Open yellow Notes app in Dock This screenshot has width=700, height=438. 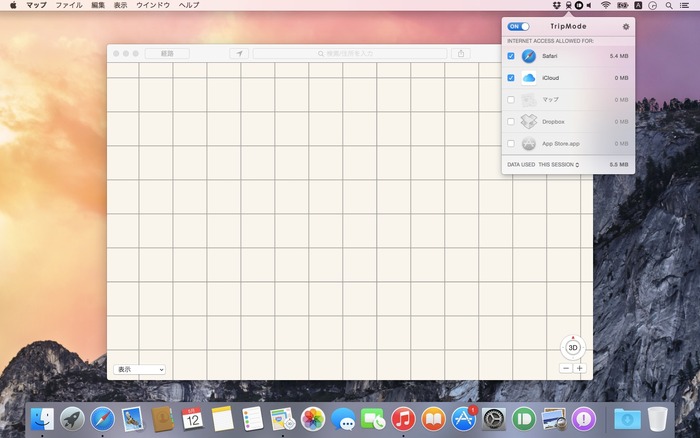tap(222, 419)
